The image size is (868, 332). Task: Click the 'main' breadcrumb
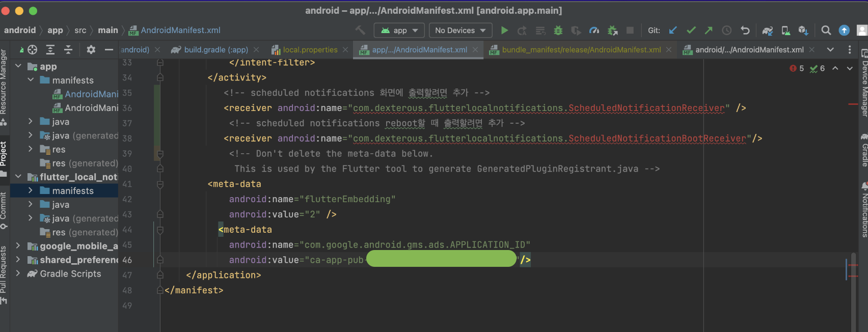click(108, 31)
